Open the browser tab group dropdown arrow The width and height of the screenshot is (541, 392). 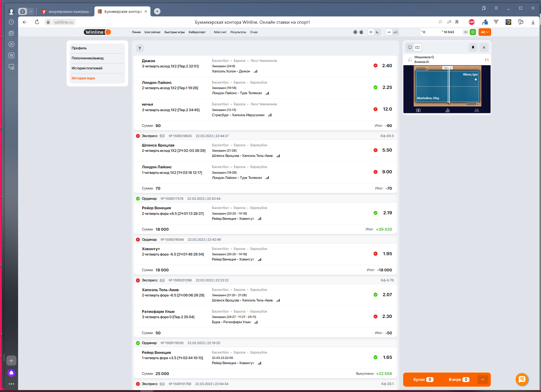pos(31,11)
